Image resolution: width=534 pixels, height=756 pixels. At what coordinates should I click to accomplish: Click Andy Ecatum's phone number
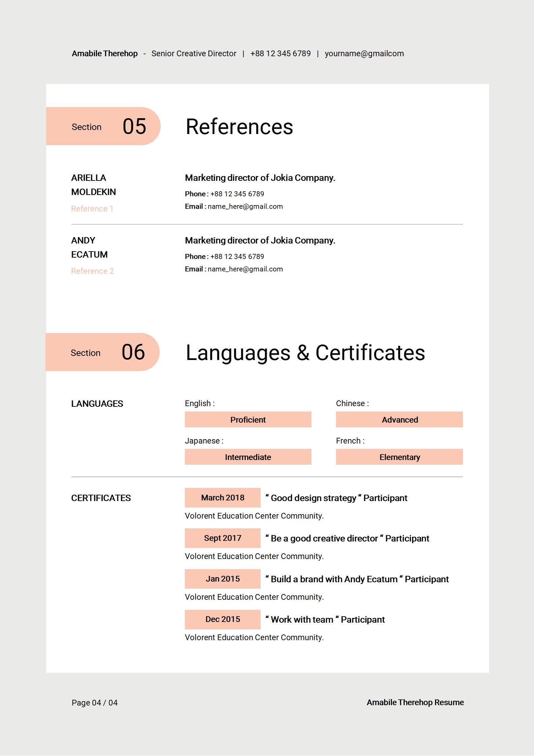pyautogui.click(x=237, y=257)
